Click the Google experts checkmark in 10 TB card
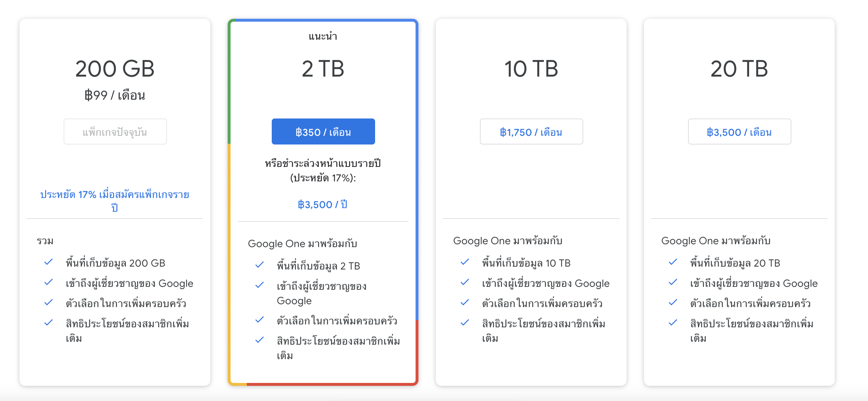Image resolution: width=868 pixels, height=401 pixels. pos(465,283)
